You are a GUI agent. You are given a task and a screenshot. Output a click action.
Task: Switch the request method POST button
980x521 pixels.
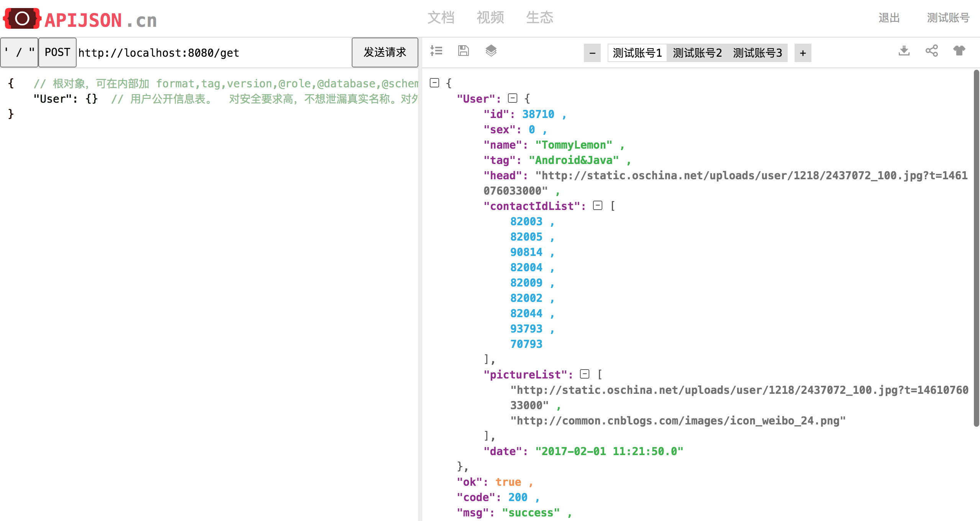click(57, 52)
